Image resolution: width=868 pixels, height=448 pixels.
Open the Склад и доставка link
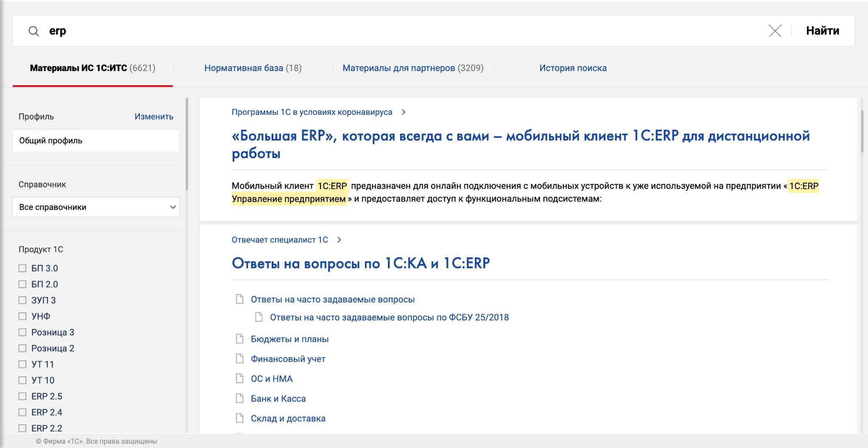coord(288,419)
